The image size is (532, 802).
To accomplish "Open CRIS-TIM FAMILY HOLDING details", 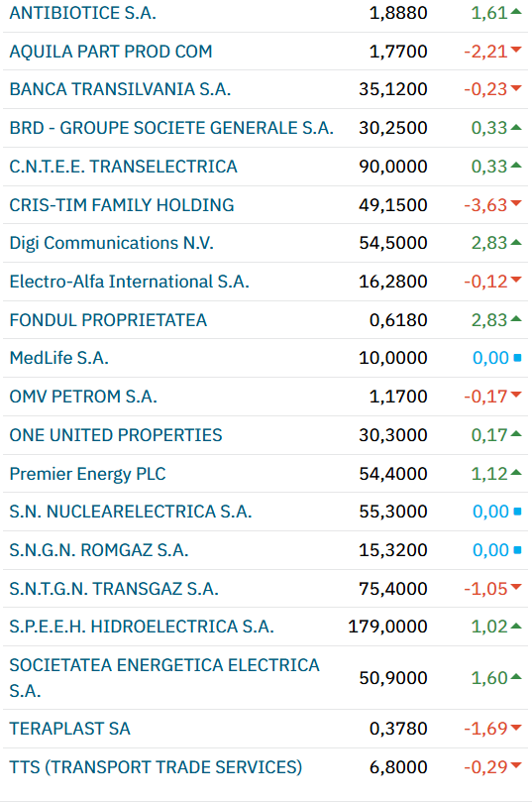I will (122, 204).
